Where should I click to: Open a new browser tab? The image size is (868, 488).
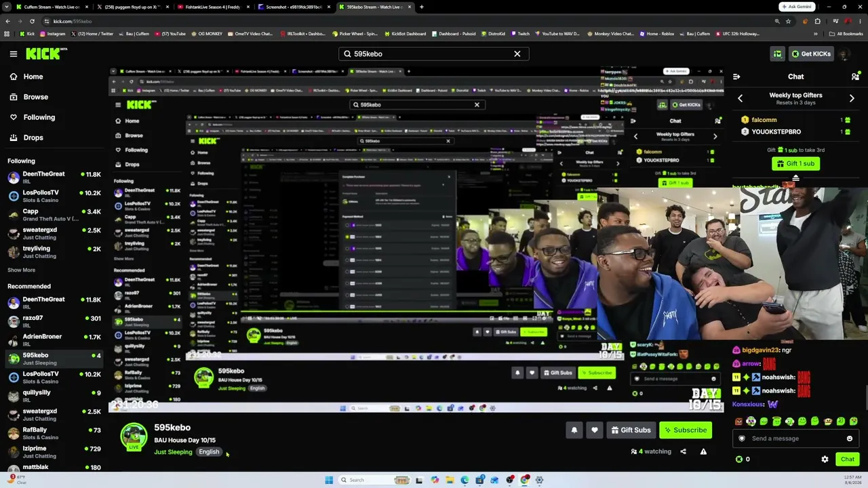coord(421,7)
